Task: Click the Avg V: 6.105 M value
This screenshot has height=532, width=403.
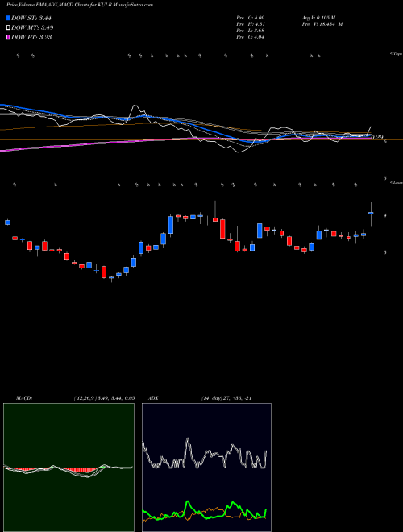Action: pos(318,18)
